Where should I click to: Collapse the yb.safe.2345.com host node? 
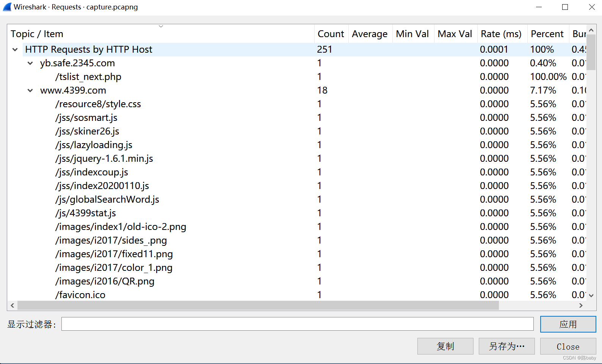30,63
